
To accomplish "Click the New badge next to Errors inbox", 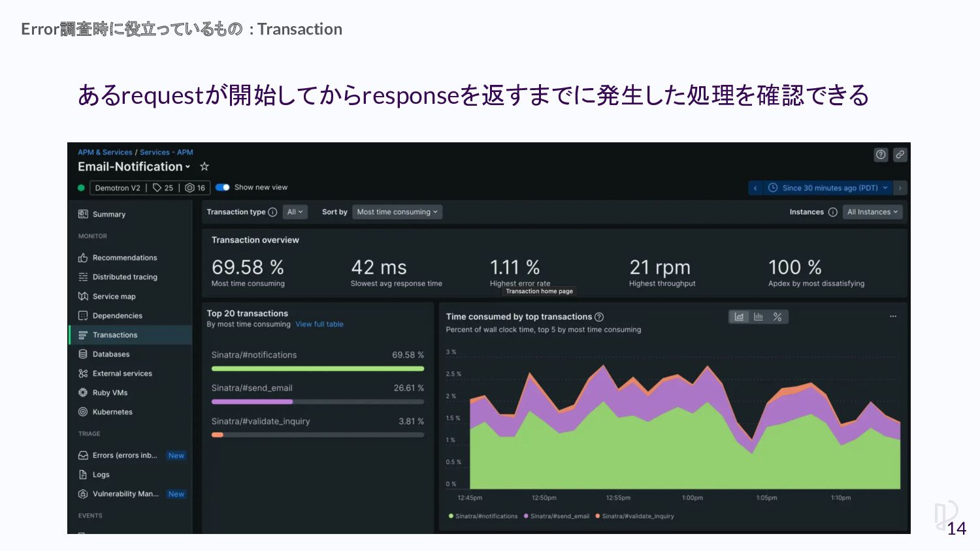I will (176, 456).
